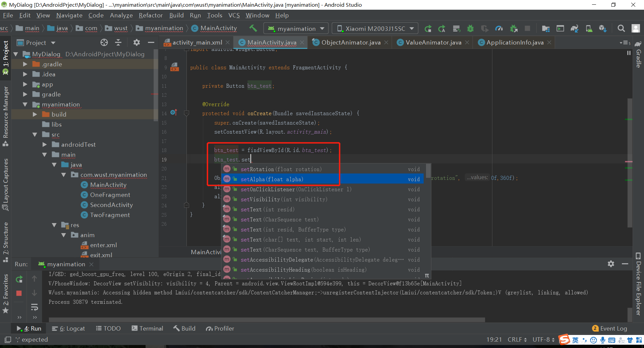Click the Collapse All icon in Project panel

118,42
